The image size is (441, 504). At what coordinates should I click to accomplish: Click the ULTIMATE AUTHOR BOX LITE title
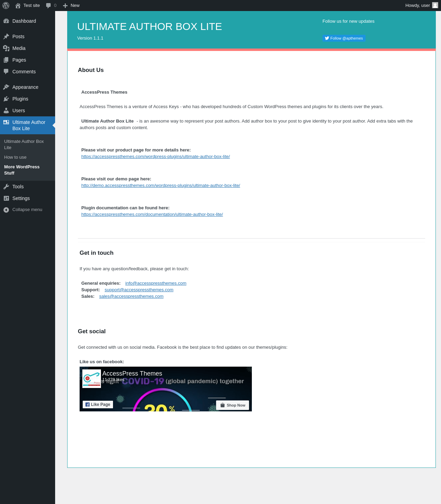[150, 27]
